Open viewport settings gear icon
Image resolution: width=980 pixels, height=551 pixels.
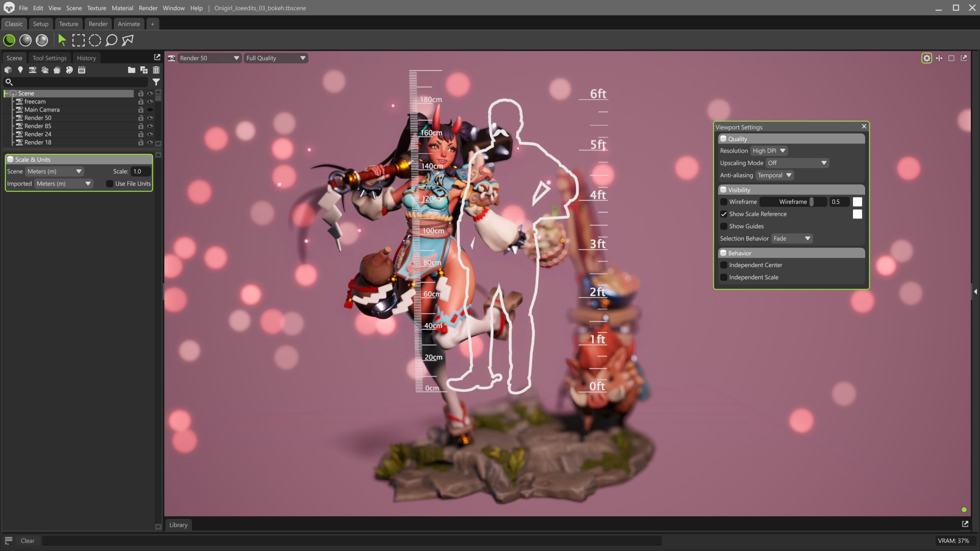point(926,58)
